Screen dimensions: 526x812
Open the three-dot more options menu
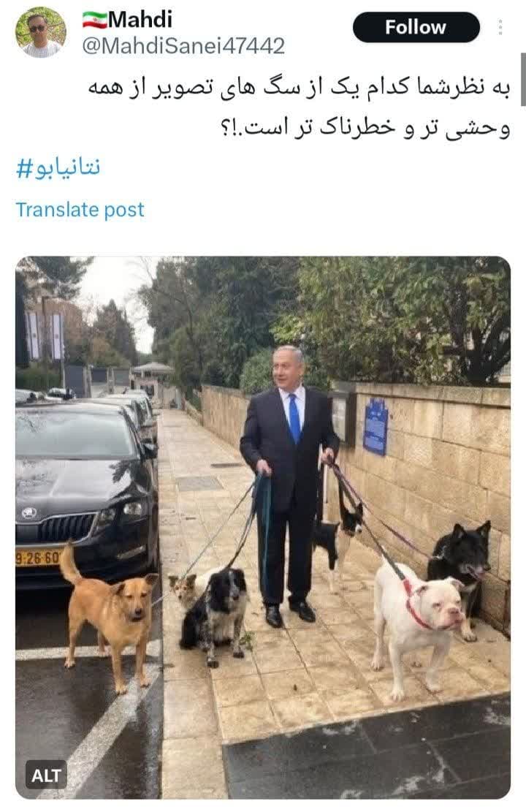[500, 27]
